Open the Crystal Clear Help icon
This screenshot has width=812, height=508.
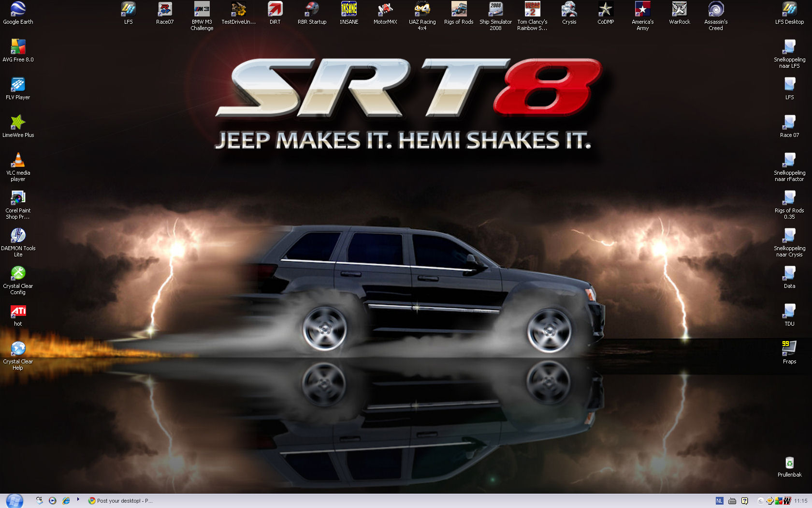pyautogui.click(x=18, y=356)
